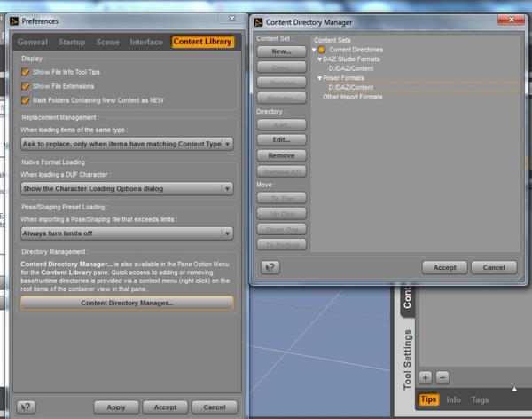Viewport: 532px width, 419px height.
Task: Click the What's This help icon in Content Directory Manager
Action: pyautogui.click(x=270, y=267)
